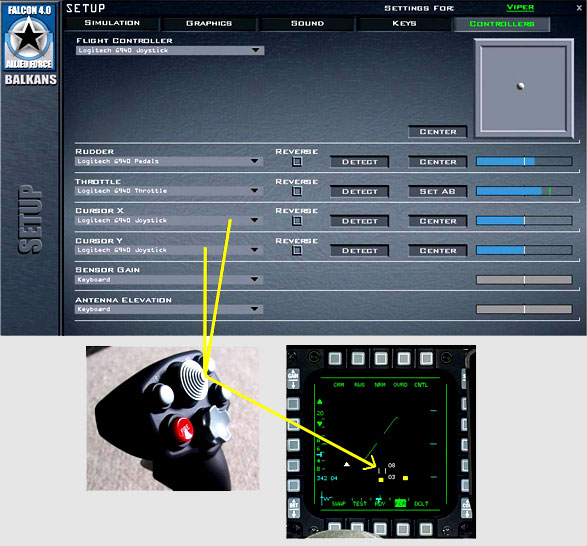Click Detect for the Rudder axis

click(359, 162)
